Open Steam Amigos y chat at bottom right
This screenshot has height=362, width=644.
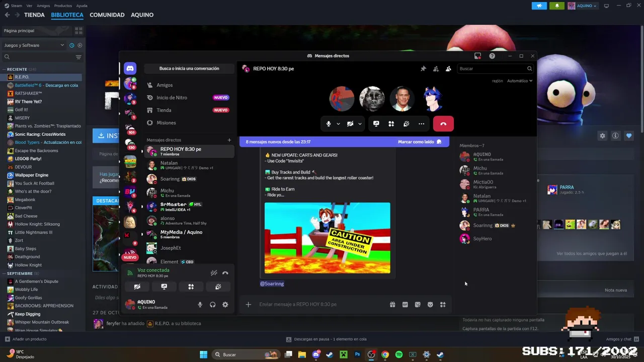pyautogui.click(x=622, y=339)
